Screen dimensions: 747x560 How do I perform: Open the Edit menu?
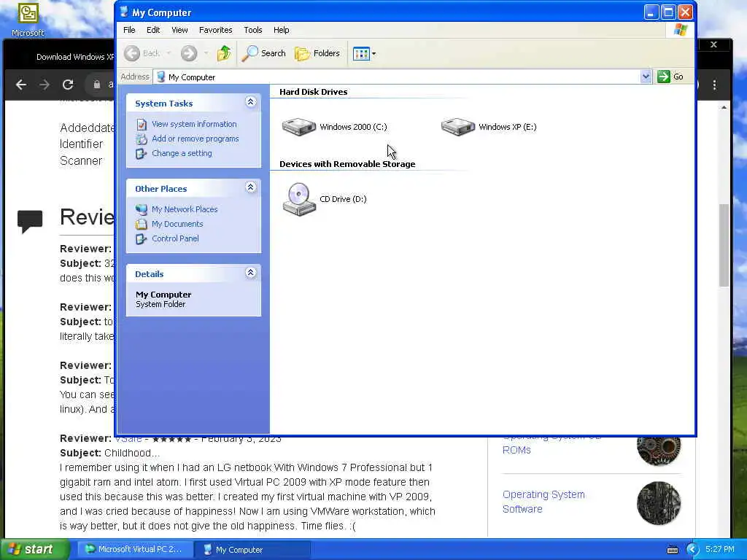153,30
